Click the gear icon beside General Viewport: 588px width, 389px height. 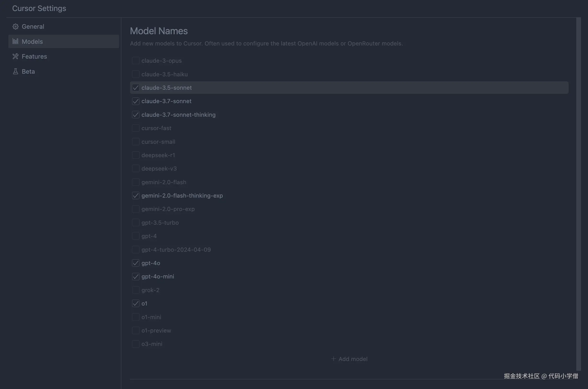pos(15,27)
